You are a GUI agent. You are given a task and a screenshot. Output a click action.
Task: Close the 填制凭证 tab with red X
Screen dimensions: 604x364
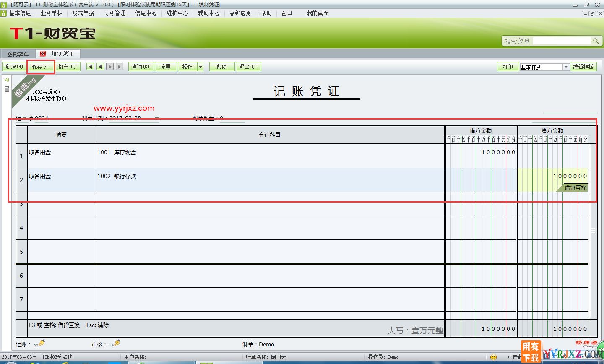42,54
